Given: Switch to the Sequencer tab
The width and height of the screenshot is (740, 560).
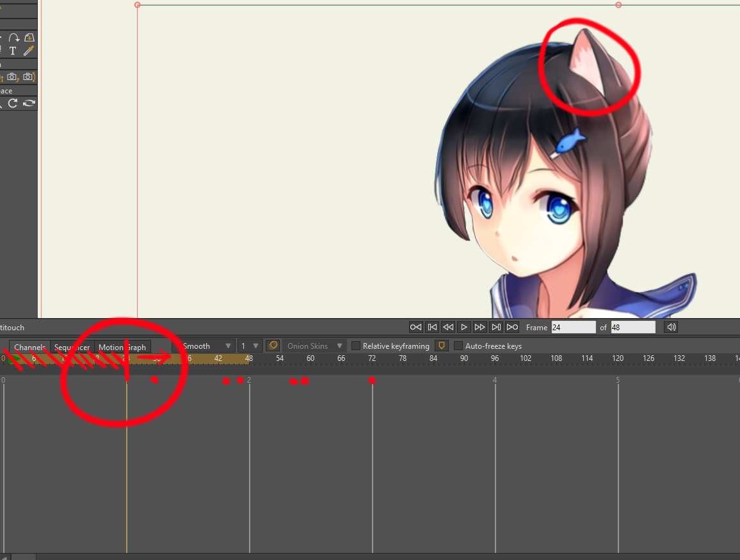Looking at the screenshot, I should click(72, 348).
